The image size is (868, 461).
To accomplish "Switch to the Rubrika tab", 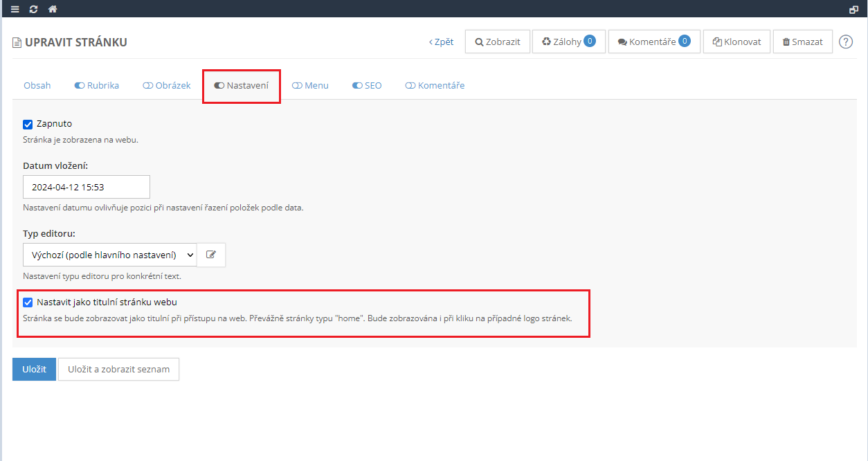I will pyautogui.click(x=97, y=86).
